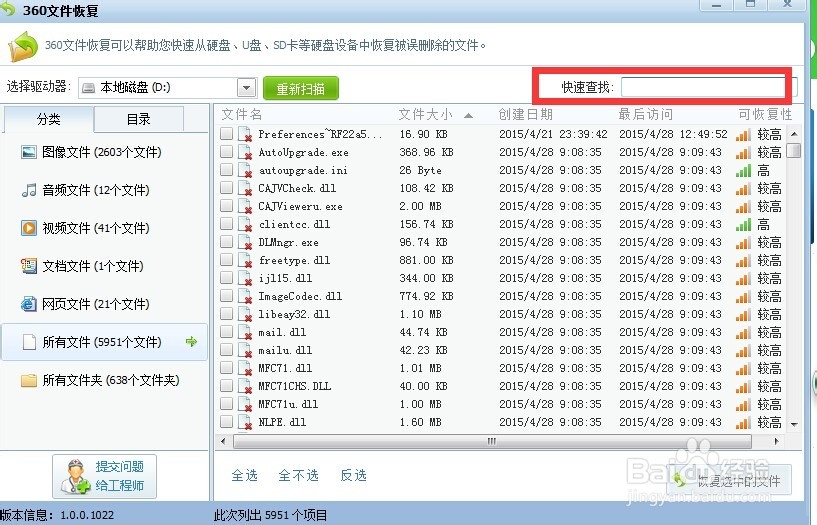Click the deleted file icon for DLMngr.exe
817x525 pixels.
(x=244, y=242)
